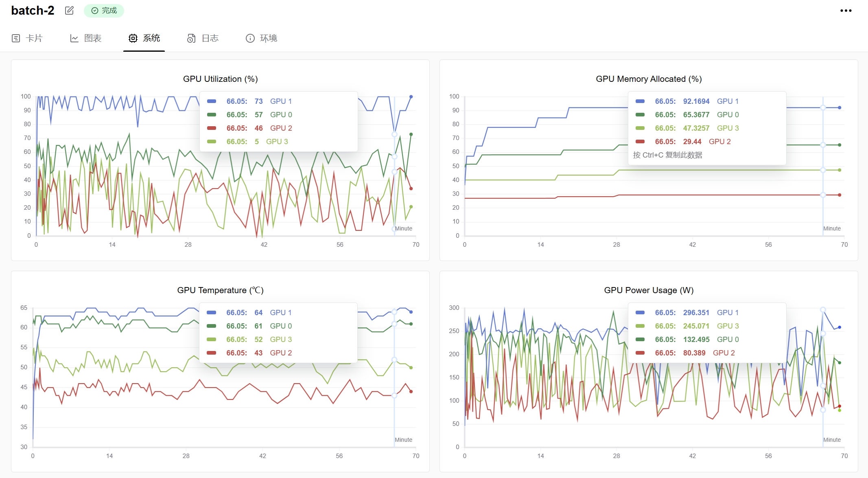This screenshot has width=868, height=478.
Task: Click GPU 1 endpoint dot on Utilization chart
Action: pos(411,97)
